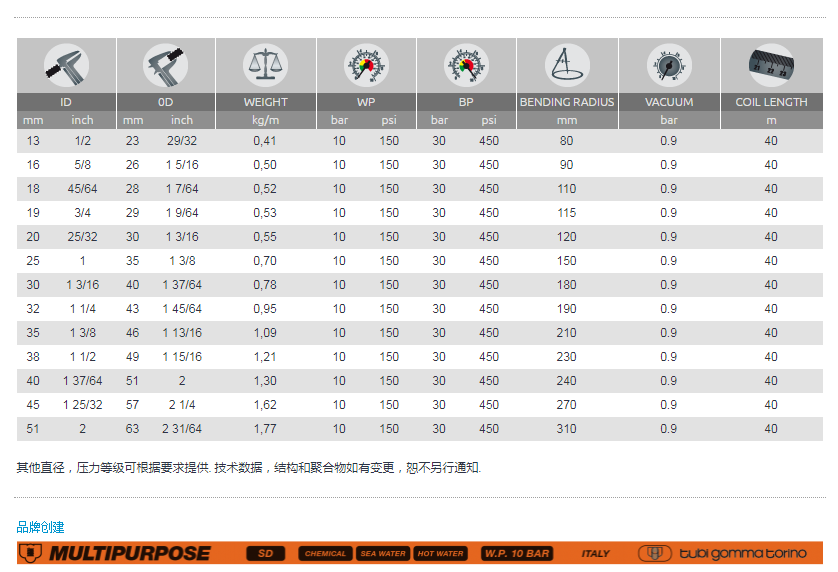Screen dimensions: 838x572
Task: Select weight value 0,95
Action: click(x=265, y=308)
